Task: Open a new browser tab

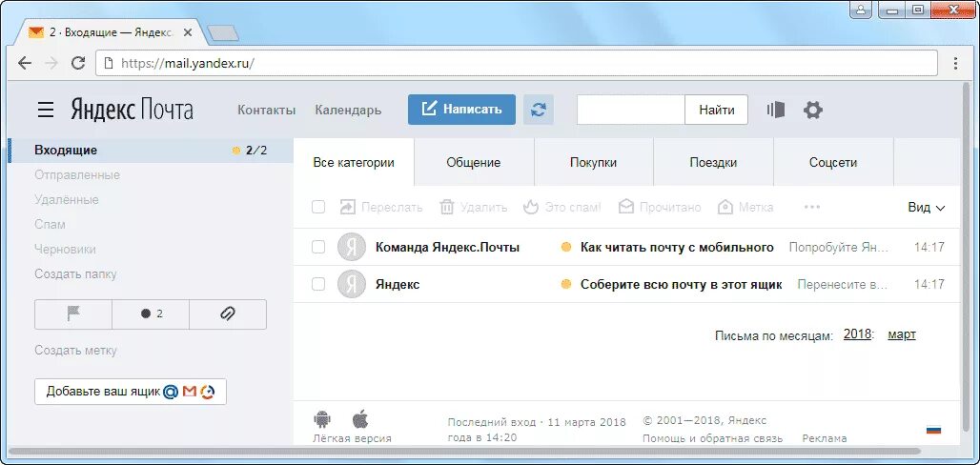Action: [222, 33]
